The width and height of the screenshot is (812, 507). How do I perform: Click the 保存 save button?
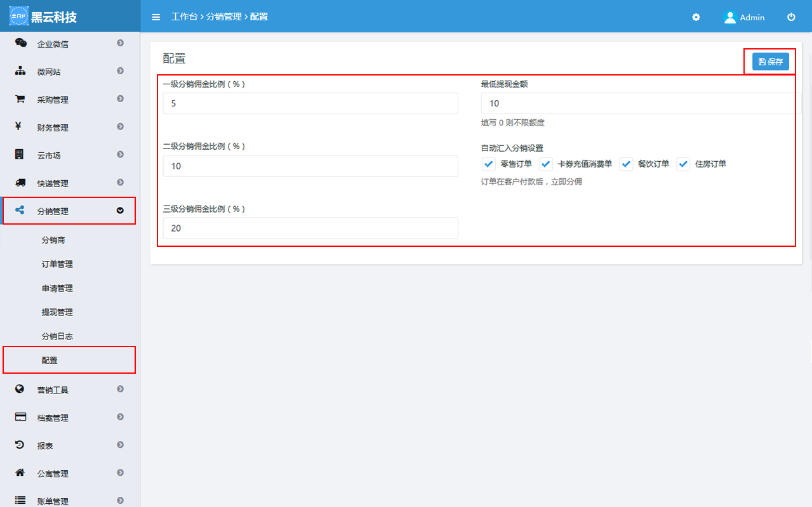770,62
